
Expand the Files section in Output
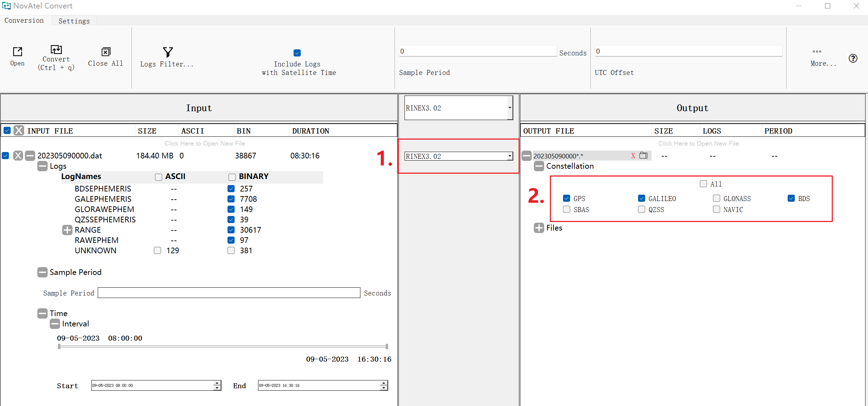[539, 228]
